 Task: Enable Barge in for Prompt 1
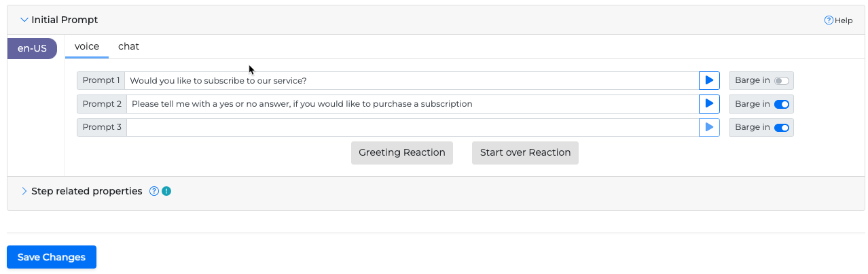(x=782, y=80)
